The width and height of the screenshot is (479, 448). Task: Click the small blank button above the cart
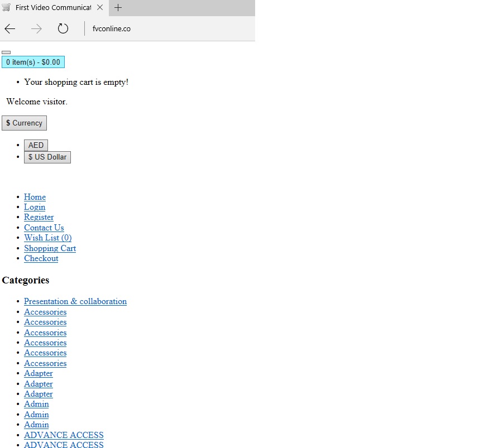(x=6, y=52)
